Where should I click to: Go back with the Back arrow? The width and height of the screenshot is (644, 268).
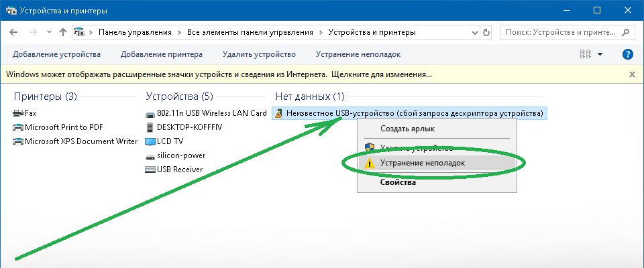13,32
